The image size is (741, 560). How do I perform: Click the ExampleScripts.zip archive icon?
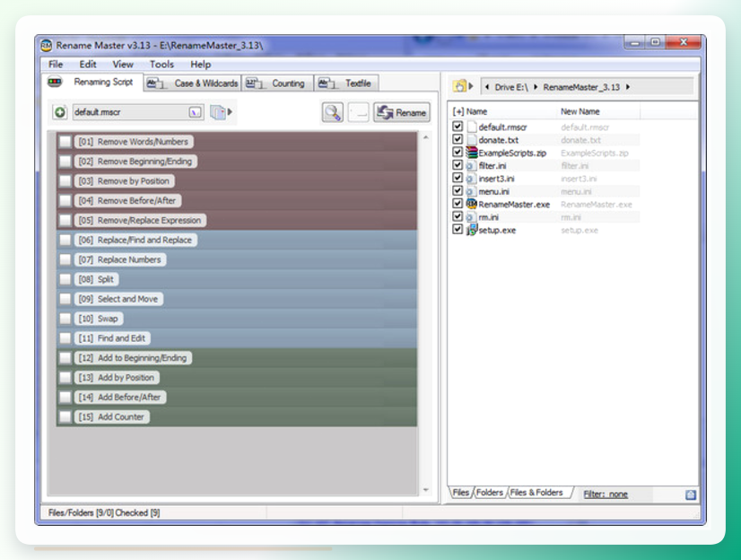point(472,153)
